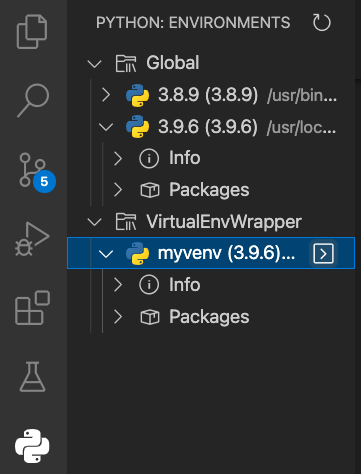Select the 3.8.9 /usr/bin interpreter row

211,95
